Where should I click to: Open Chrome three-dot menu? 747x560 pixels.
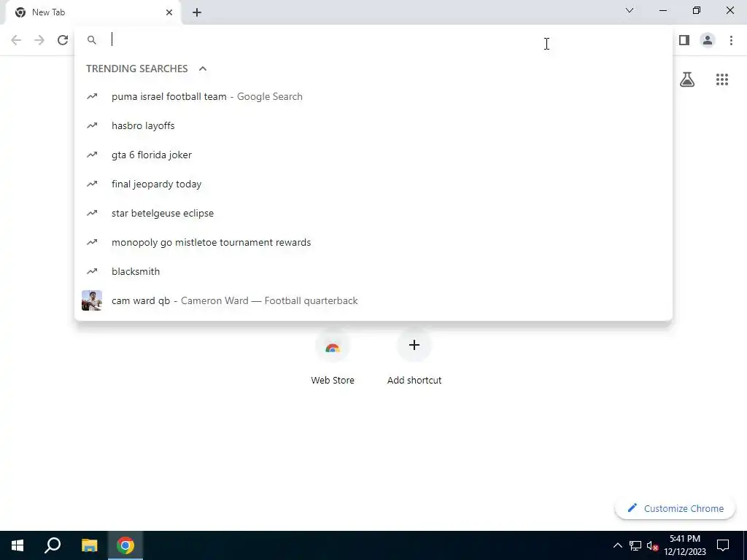731,40
